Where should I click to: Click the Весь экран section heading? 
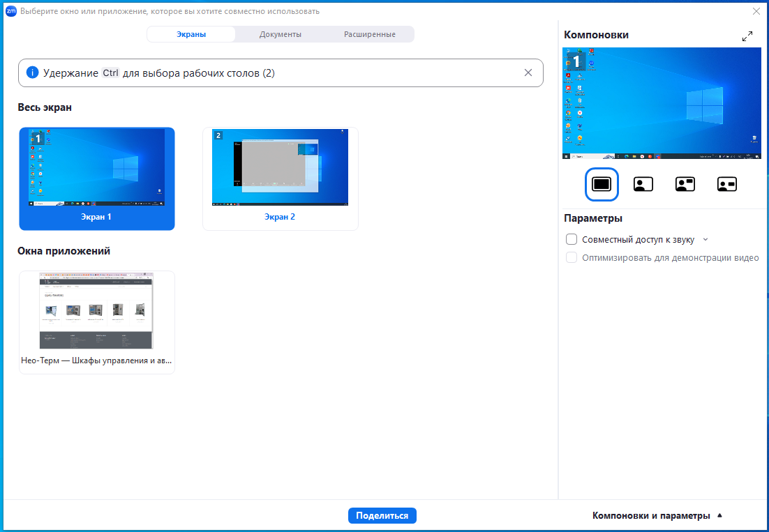[x=45, y=107]
